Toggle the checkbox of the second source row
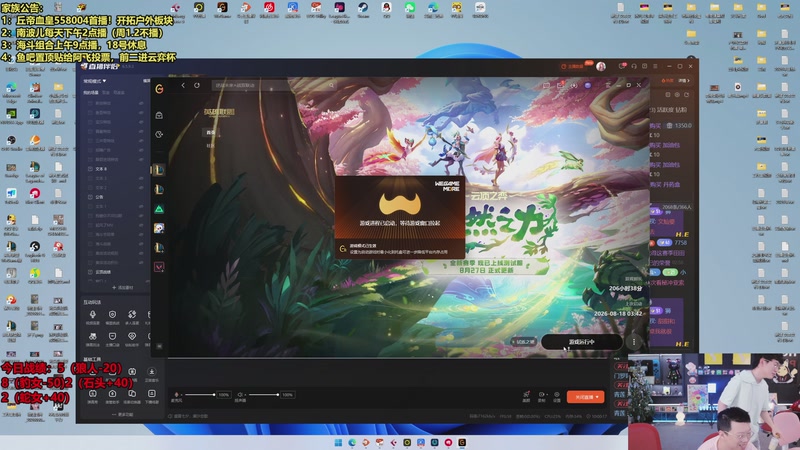 (90, 112)
